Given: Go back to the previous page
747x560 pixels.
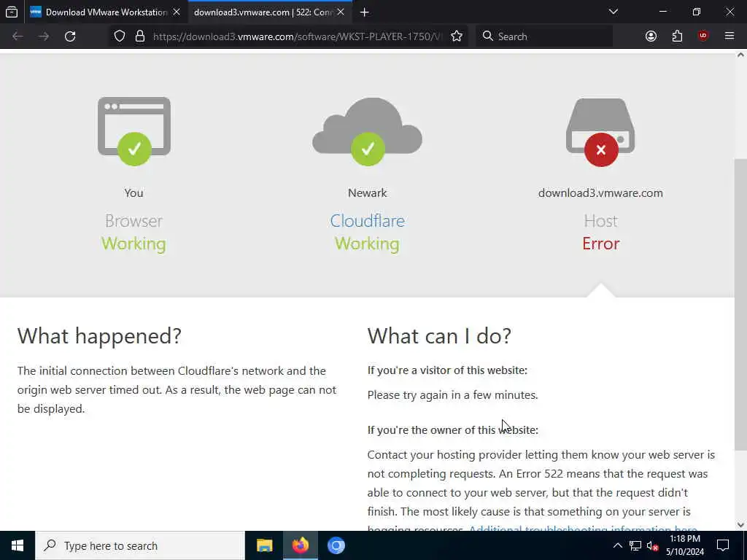Looking at the screenshot, I should [18, 36].
